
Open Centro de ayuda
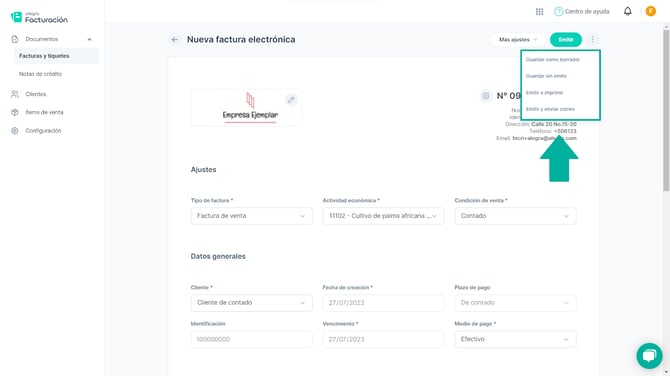(582, 12)
